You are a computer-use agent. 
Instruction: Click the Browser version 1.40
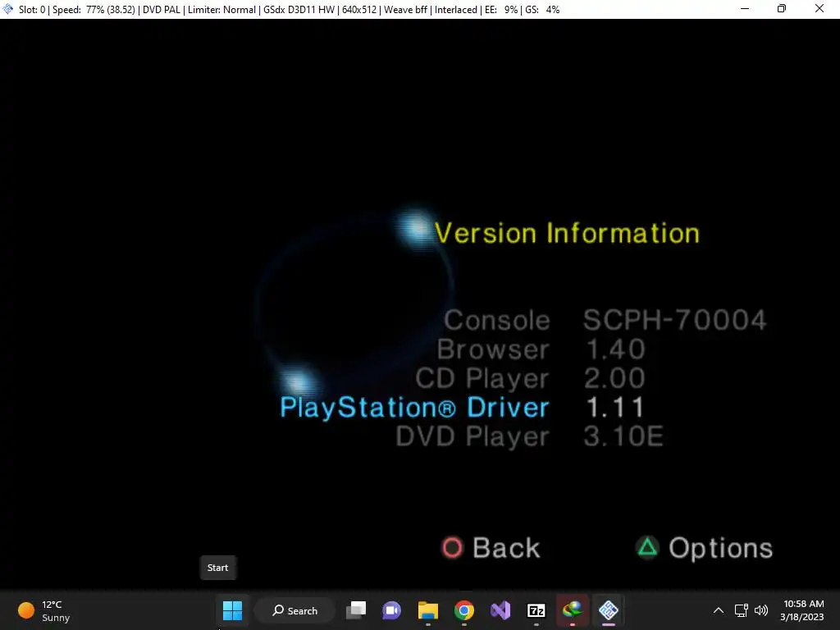pyautogui.click(x=615, y=349)
